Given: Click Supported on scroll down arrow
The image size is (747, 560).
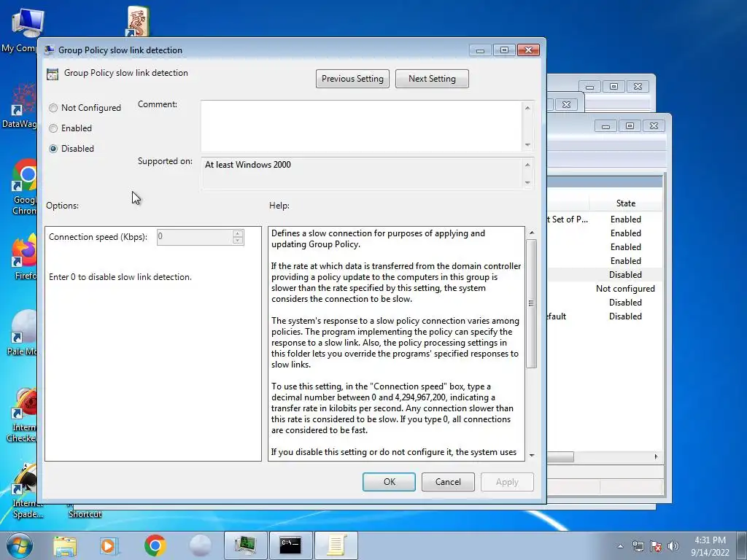Looking at the screenshot, I should coord(527,182).
